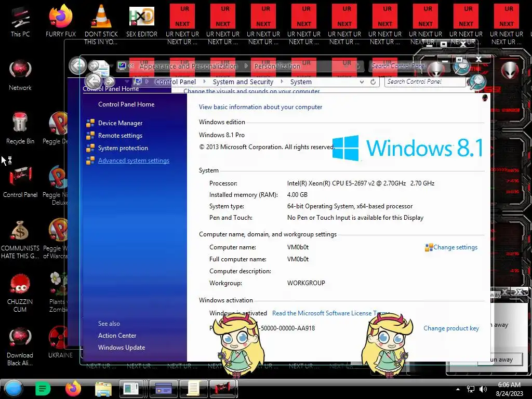Open the FURRY FUX Firefox desktop icon

pyautogui.click(x=61, y=21)
